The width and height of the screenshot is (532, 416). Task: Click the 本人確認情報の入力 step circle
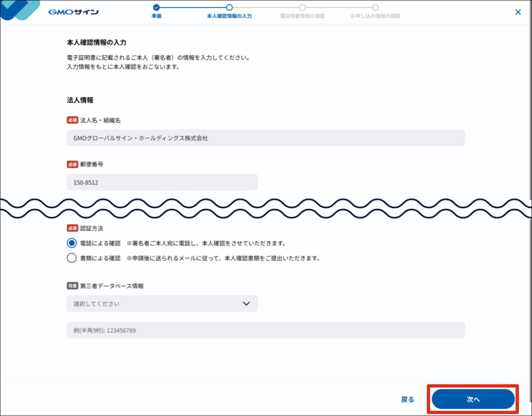tap(229, 7)
